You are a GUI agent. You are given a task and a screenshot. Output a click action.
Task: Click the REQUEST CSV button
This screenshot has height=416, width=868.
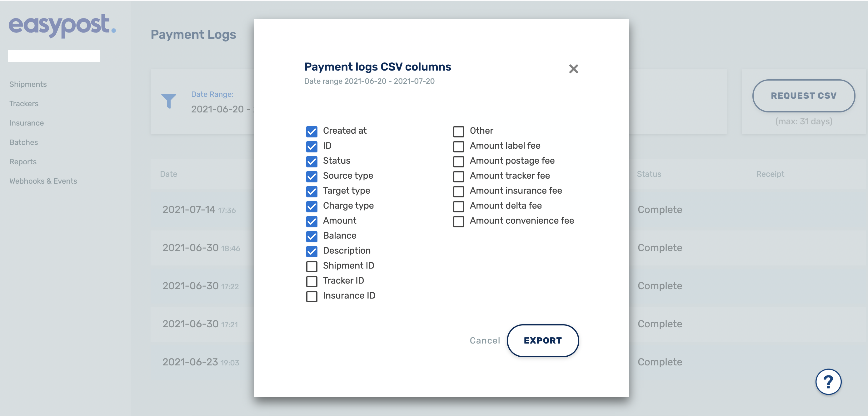pos(803,96)
